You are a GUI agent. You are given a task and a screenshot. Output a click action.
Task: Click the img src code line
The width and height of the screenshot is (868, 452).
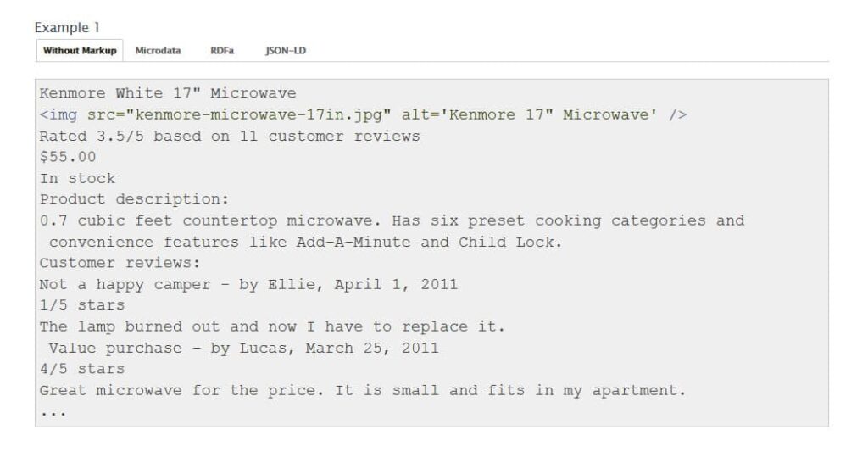pyautogui.click(x=363, y=114)
